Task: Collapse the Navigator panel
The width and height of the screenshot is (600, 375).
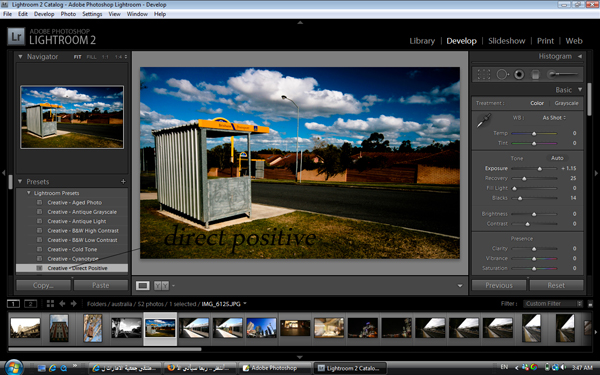Action: pyautogui.click(x=20, y=56)
